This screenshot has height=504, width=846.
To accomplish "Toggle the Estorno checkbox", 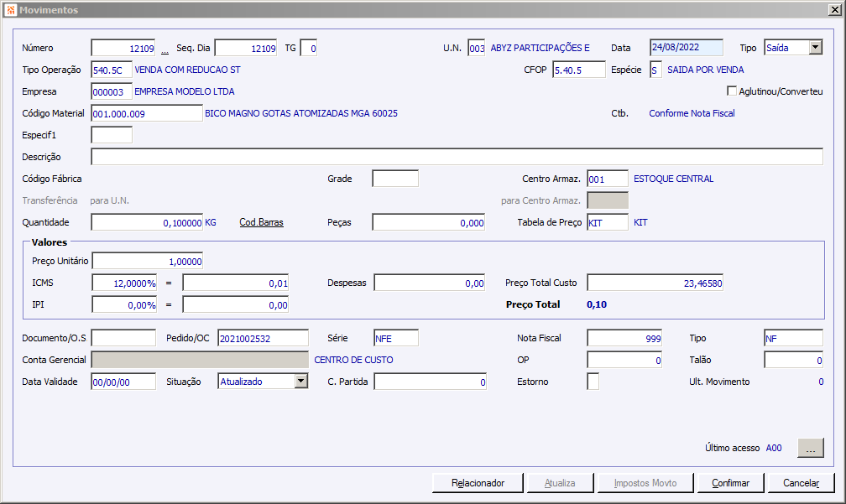I will pos(593,382).
